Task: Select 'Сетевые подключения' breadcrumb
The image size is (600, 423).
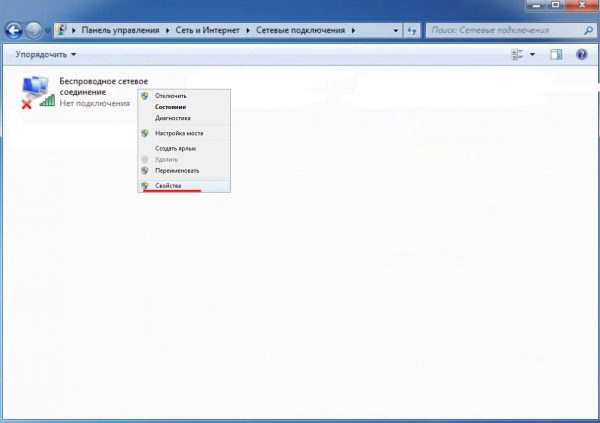Action: (300, 30)
